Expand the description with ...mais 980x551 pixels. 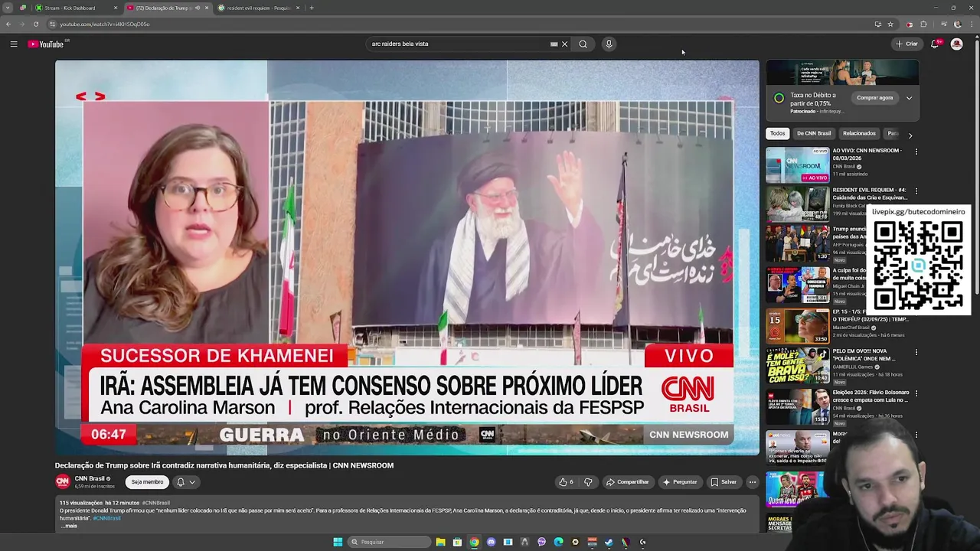point(69,526)
